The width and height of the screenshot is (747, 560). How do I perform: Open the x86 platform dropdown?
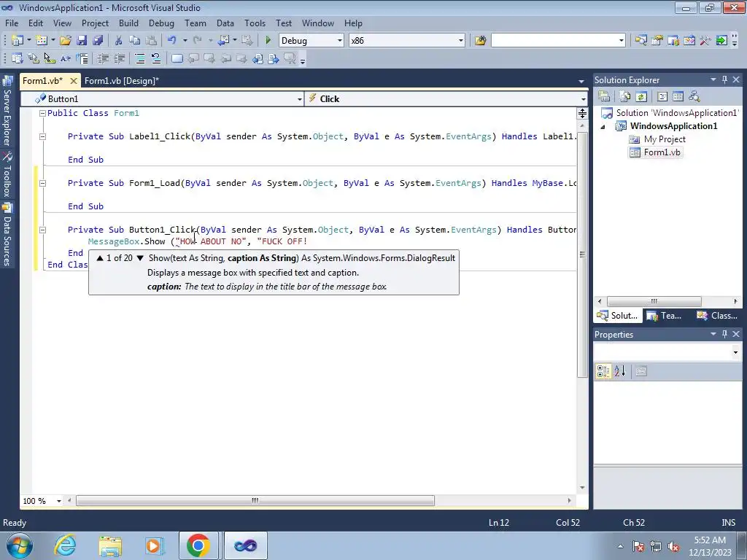pos(461,41)
